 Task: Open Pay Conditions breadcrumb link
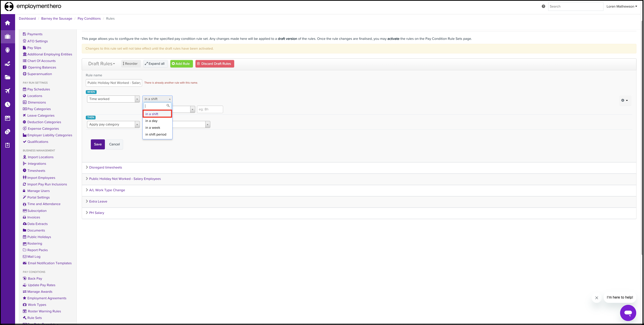point(89,19)
